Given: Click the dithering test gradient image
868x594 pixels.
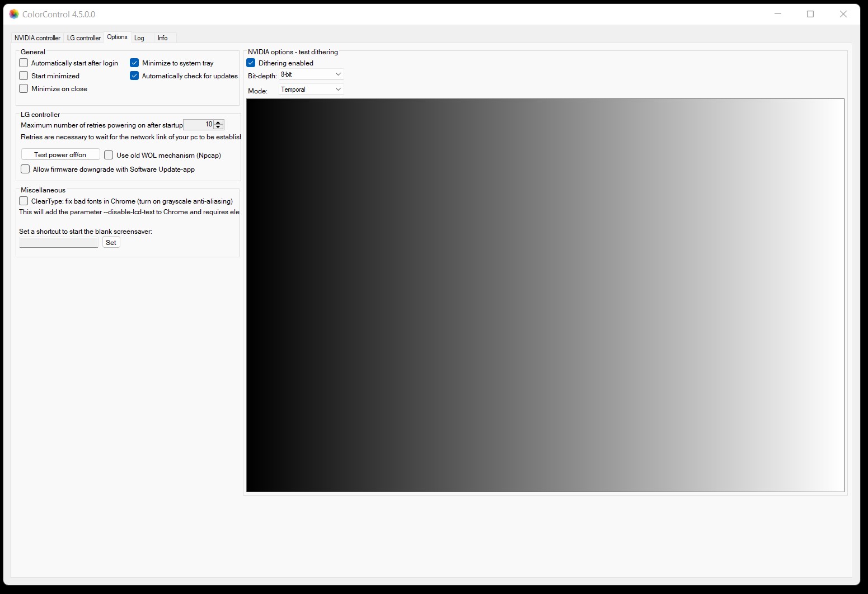Looking at the screenshot, I should click(x=545, y=295).
